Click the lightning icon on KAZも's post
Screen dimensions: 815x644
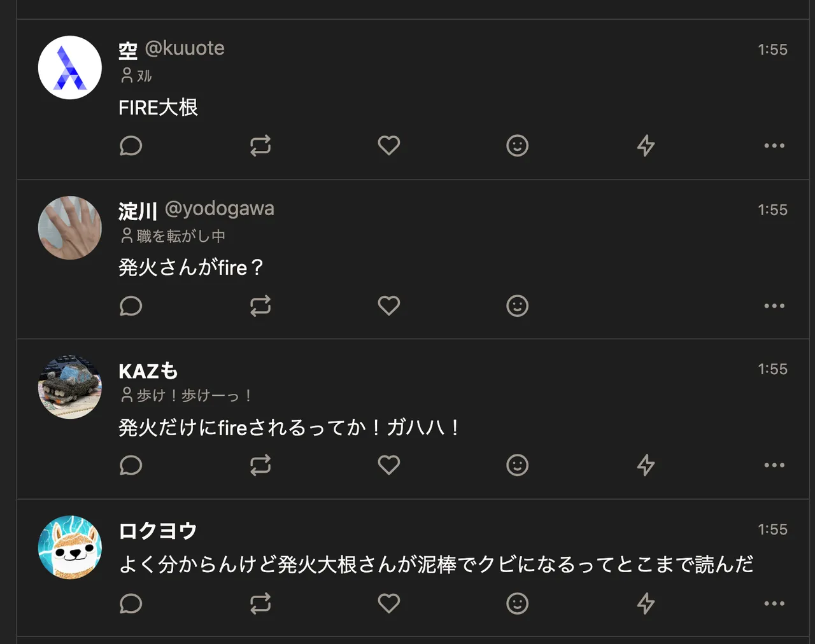click(x=646, y=465)
